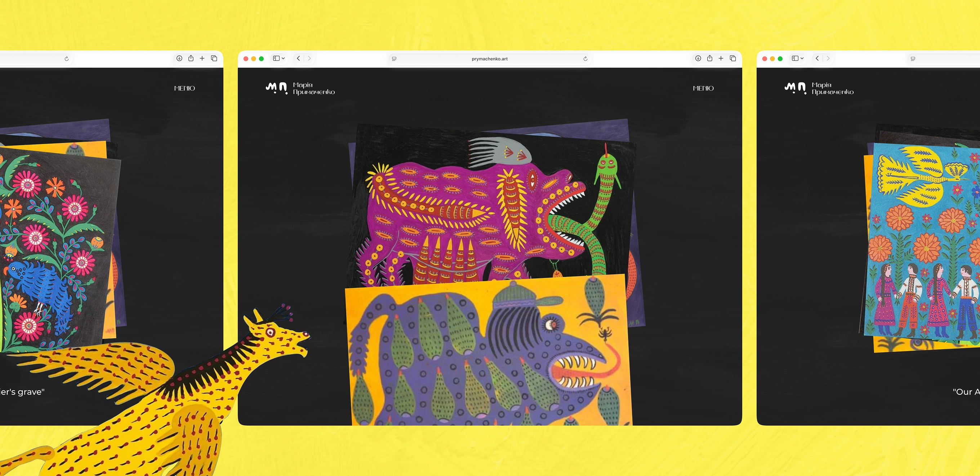Screen dimensions: 980x476
Task: Toggle the sidebar in the right browser window
Action: tap(795, 58)
